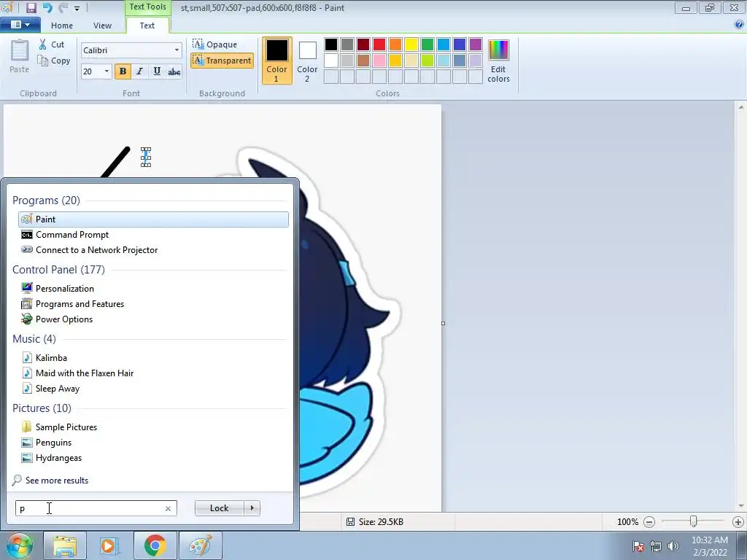Toggle Bold formatting

[x=123, y=71]
